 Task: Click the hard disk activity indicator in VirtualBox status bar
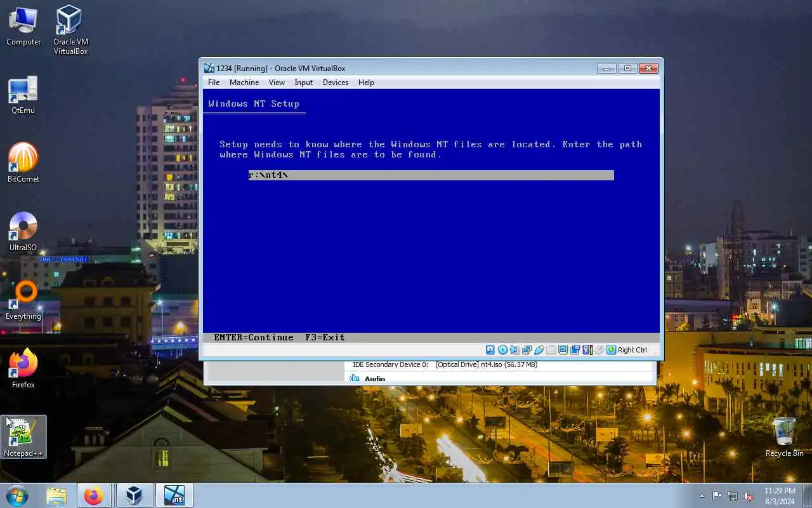[x=490, y=350]
